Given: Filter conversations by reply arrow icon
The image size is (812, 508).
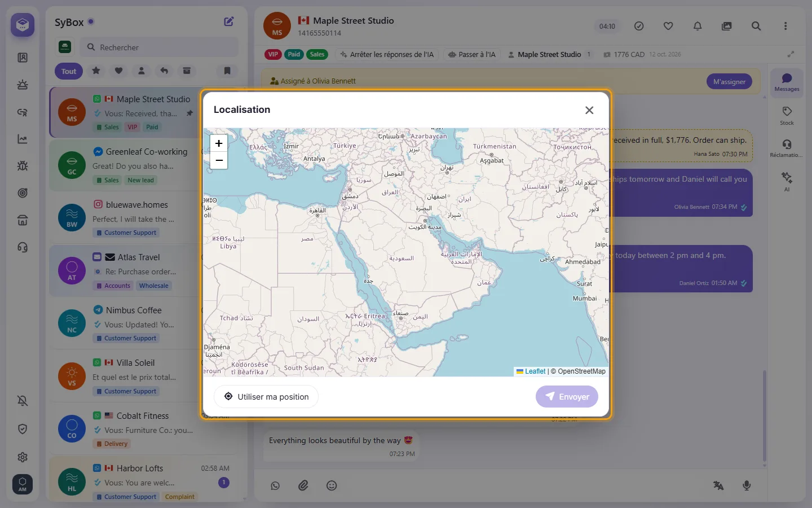Looking at the screenshot, I should 164,71.
